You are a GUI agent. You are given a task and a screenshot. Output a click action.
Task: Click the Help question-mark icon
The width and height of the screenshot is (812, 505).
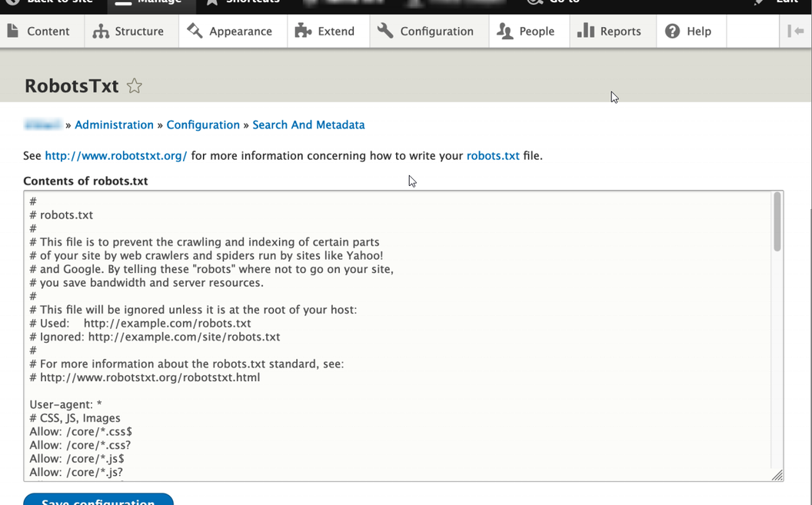pos(671,31)
